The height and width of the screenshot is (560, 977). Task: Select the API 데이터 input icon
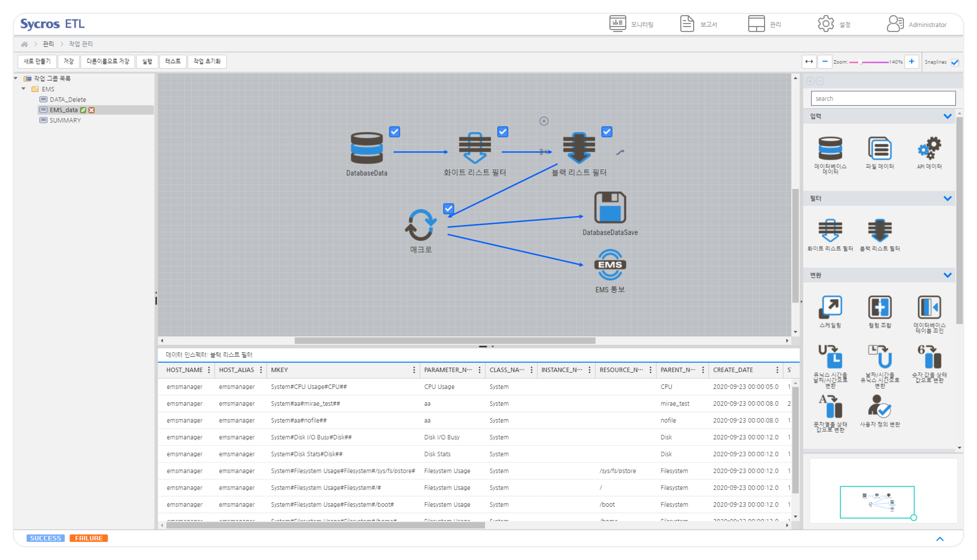click(929, 149)
